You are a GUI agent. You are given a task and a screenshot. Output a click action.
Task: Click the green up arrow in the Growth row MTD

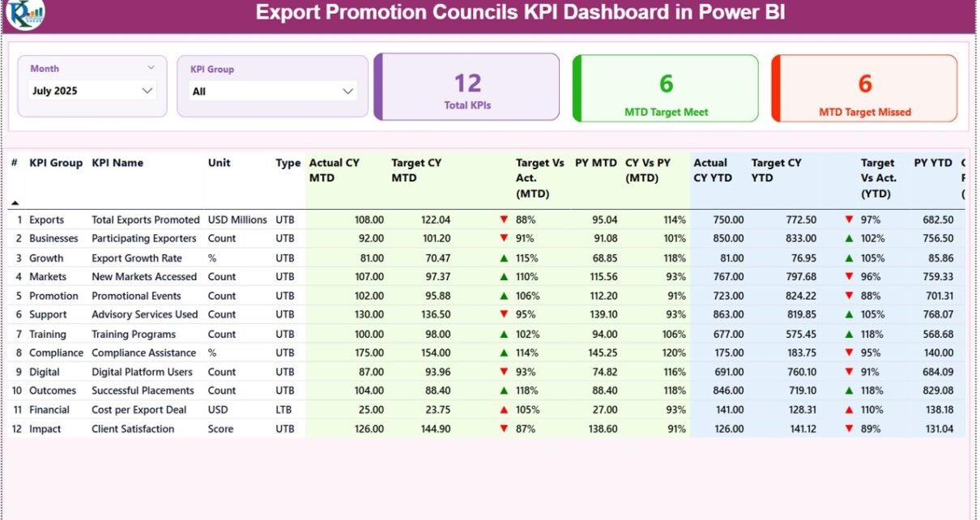tap(504, 258)
